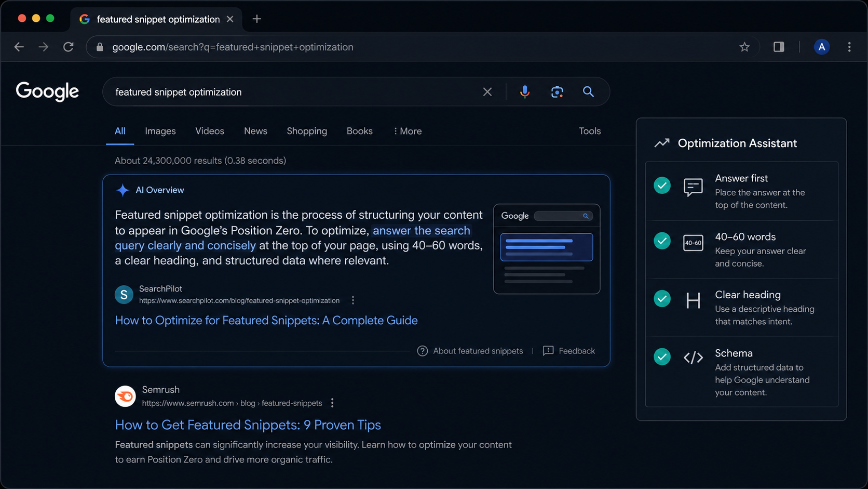The width and height of the screenshot is (868, 489).
Task: Expand the More search categories menu
Action: coord(408,131)
